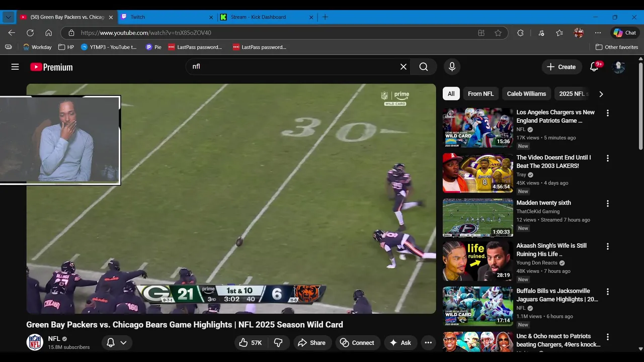
Task: Play Madden twenty sixth thumbnail
Action: click(x=478, y=217)
